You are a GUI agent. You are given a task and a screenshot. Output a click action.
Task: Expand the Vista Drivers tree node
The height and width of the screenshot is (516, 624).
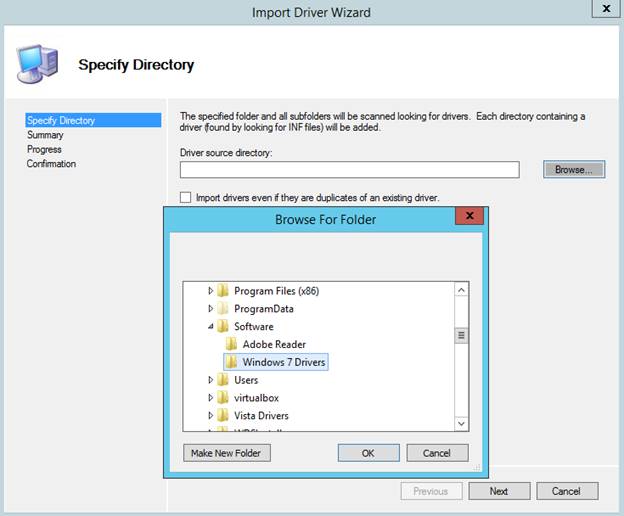(211, 416)
